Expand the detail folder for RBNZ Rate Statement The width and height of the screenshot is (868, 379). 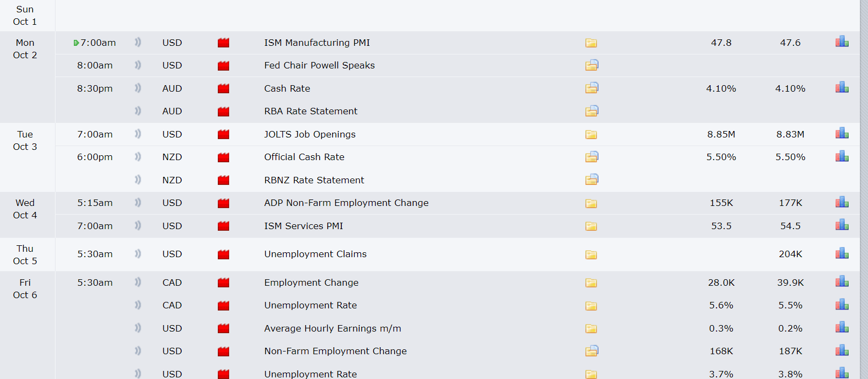pyautogui.click(x=591, y=180)
